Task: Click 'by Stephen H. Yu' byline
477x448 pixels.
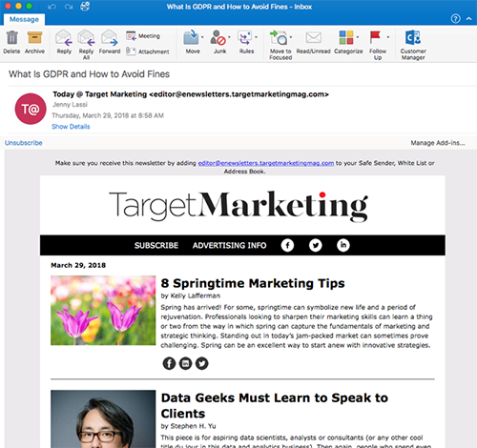Action: tap(188, 426)
